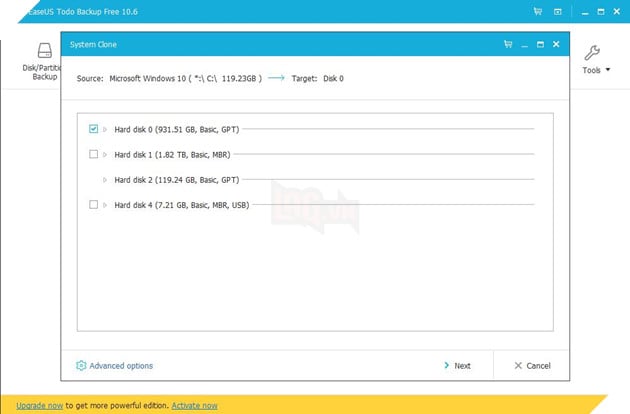
Task: Select Hard disk 4 (7.21 GB, Basic, MBR, USB) text
Action: pyautogui.click(x=182, y=205)
